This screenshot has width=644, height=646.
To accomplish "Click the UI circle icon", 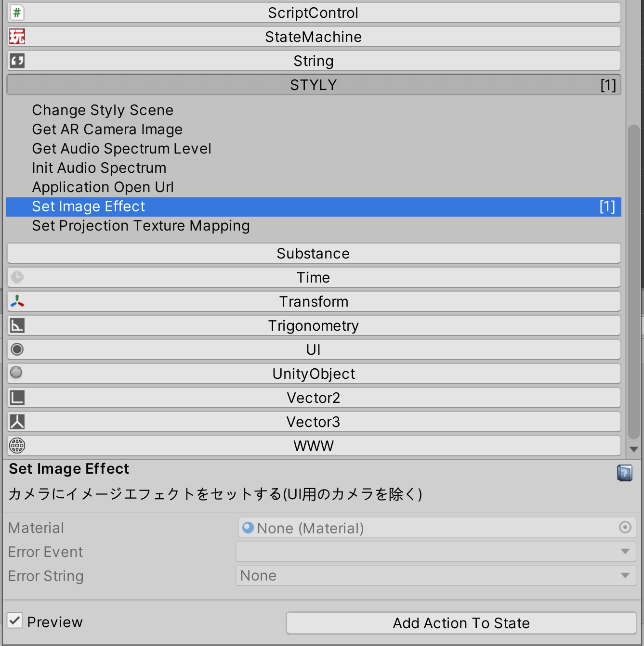I will coord(16,349).
